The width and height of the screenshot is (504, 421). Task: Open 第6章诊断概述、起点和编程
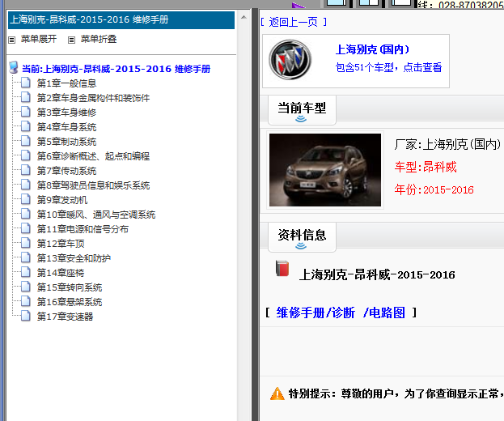click(x=93, y=156)
